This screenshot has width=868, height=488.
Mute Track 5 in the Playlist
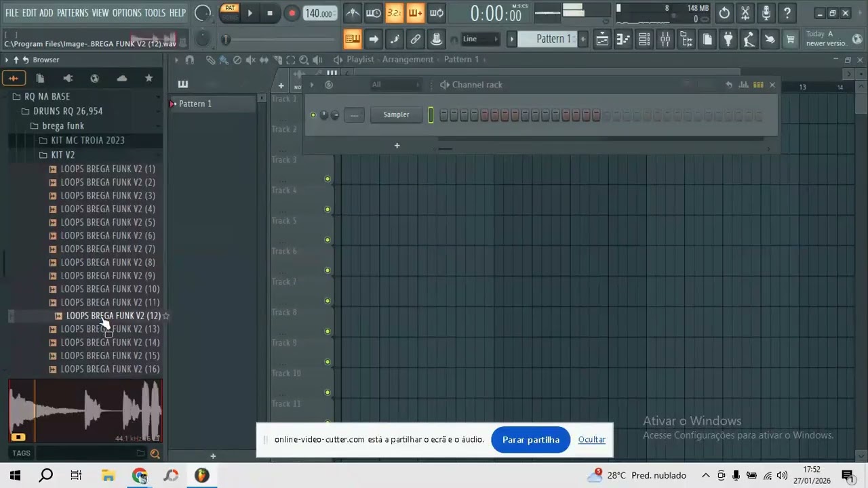coord(328,240)
